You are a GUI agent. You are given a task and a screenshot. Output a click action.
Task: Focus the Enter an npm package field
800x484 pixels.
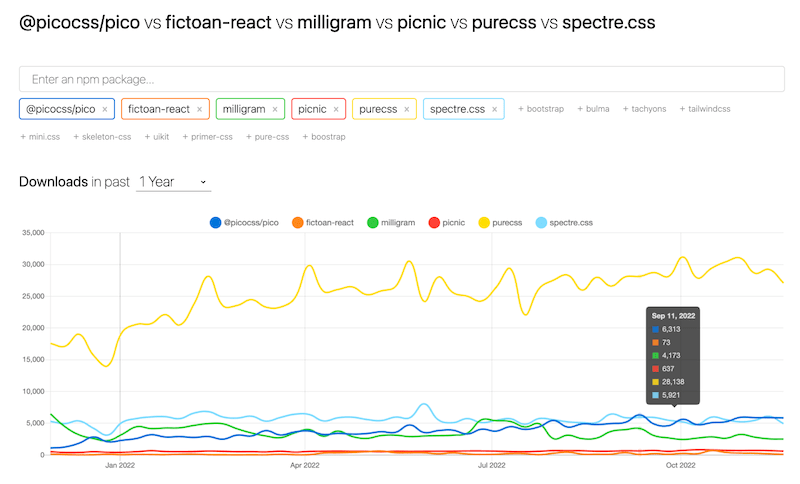(x=402, y=79)
